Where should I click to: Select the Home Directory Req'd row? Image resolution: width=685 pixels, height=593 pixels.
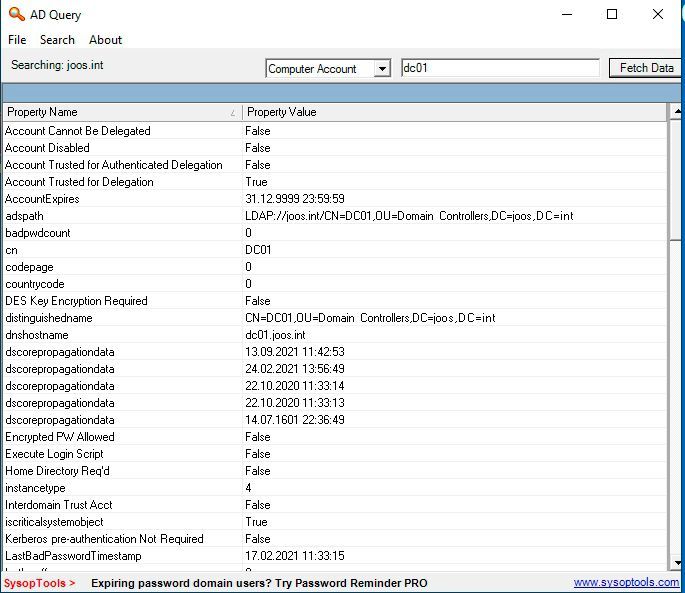pyautogui.click(x=335, y=471)
